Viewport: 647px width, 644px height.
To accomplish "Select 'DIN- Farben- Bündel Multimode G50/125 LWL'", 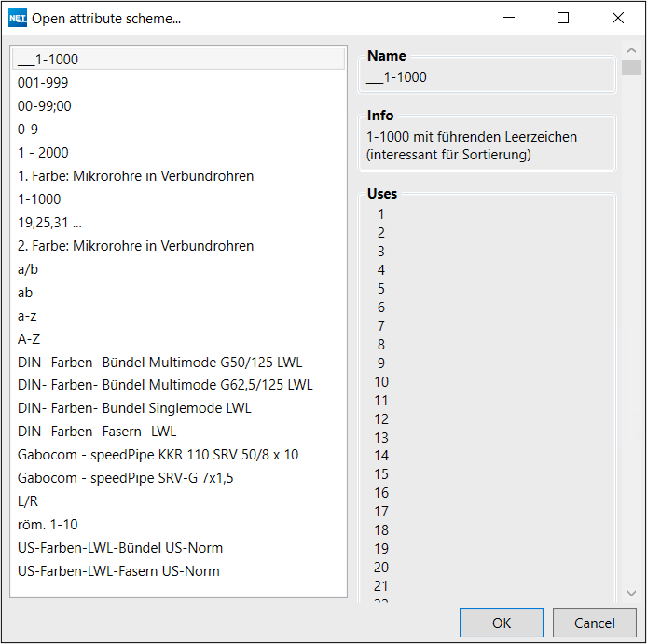I will [x=179, y=363].
